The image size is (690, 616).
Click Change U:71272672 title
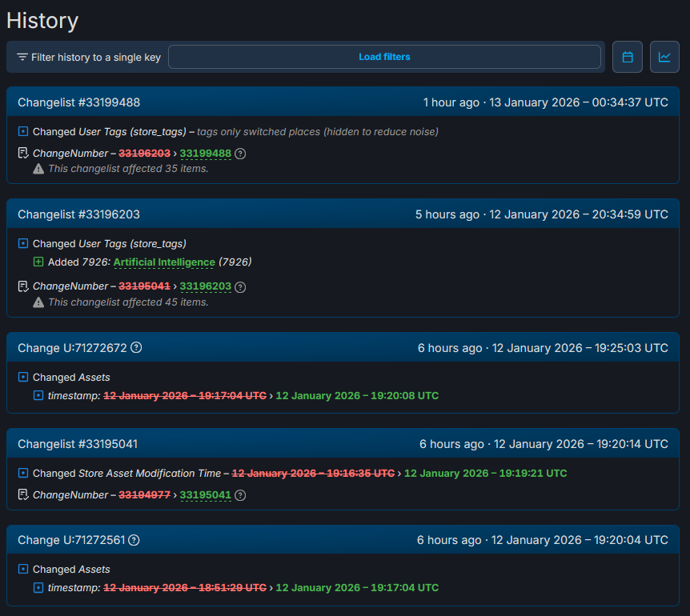[x=72, y=348]
